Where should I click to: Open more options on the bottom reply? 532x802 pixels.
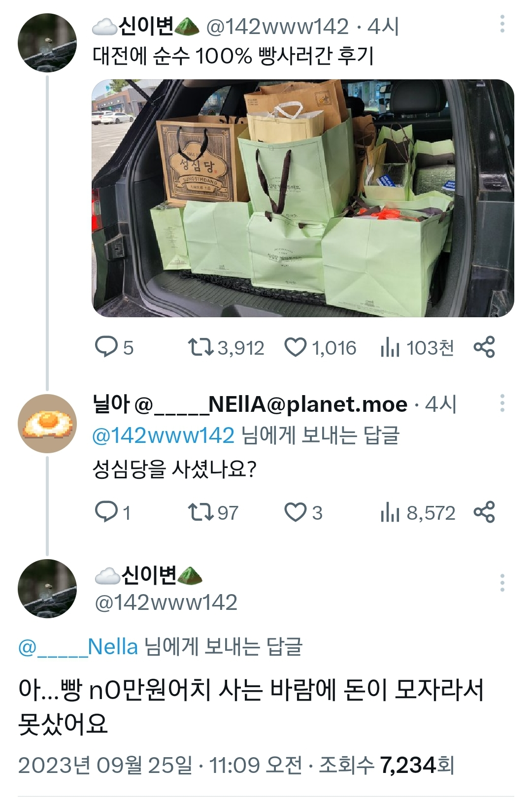coord(502,583)
